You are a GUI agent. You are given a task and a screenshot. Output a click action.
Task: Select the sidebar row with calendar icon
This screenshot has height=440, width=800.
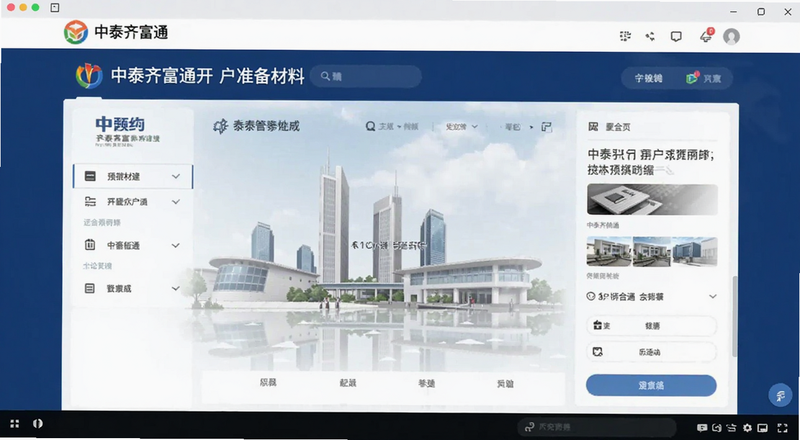click(133, 246)
